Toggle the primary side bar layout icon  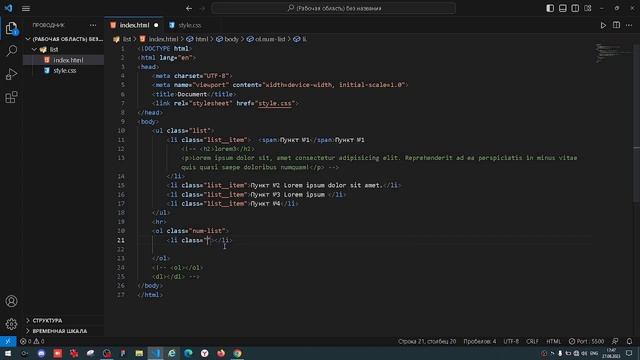(550, 8)
